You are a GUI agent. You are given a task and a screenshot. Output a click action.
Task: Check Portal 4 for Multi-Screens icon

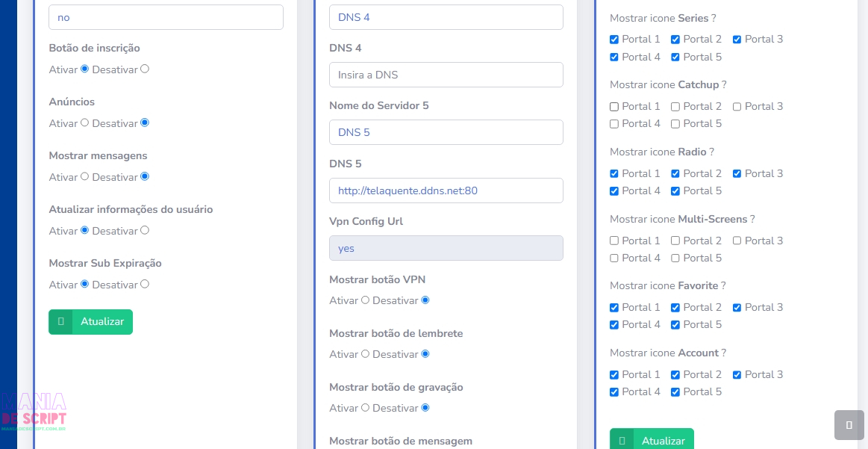point(614,258)
